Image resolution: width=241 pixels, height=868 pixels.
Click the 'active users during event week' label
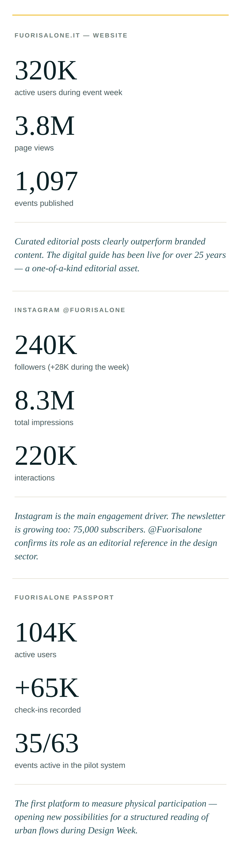coord(68,92)
